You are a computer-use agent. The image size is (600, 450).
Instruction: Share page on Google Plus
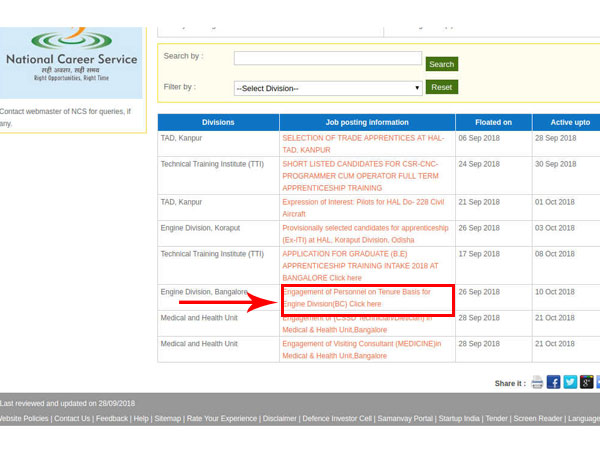(586, 382)
